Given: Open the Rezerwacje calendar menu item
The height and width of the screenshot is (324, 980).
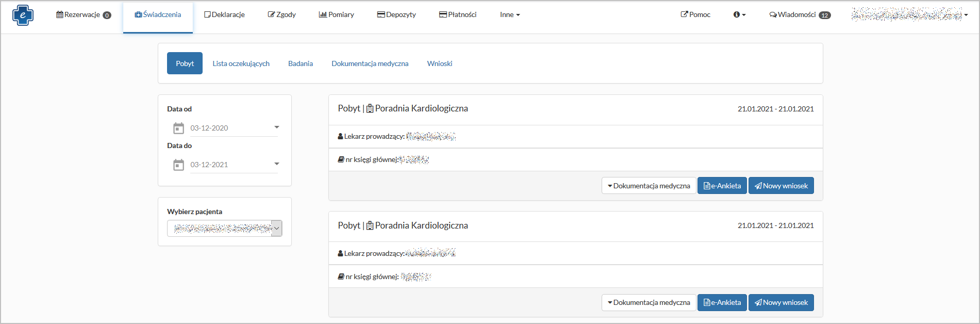Looking at the screenshot, I should (x=83, y=15).
